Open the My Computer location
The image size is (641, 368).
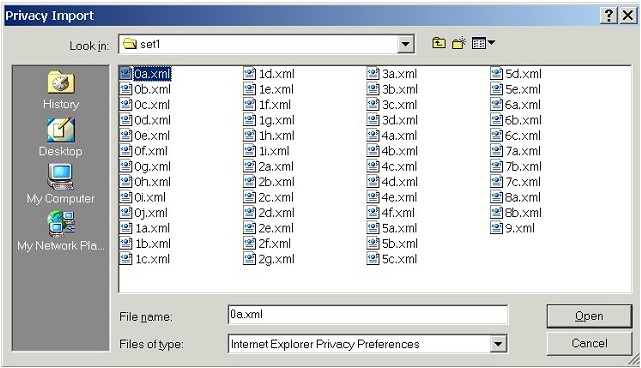(x=61, y=184)
